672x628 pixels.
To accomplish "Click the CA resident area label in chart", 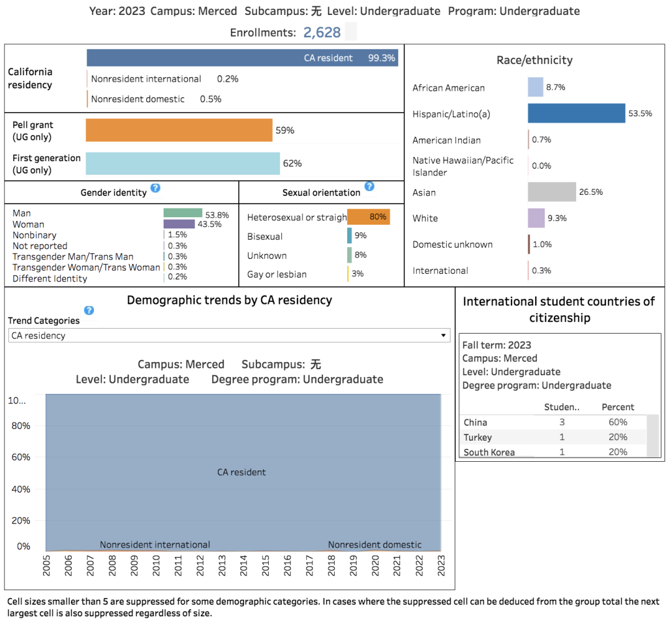I will point(241,472).
